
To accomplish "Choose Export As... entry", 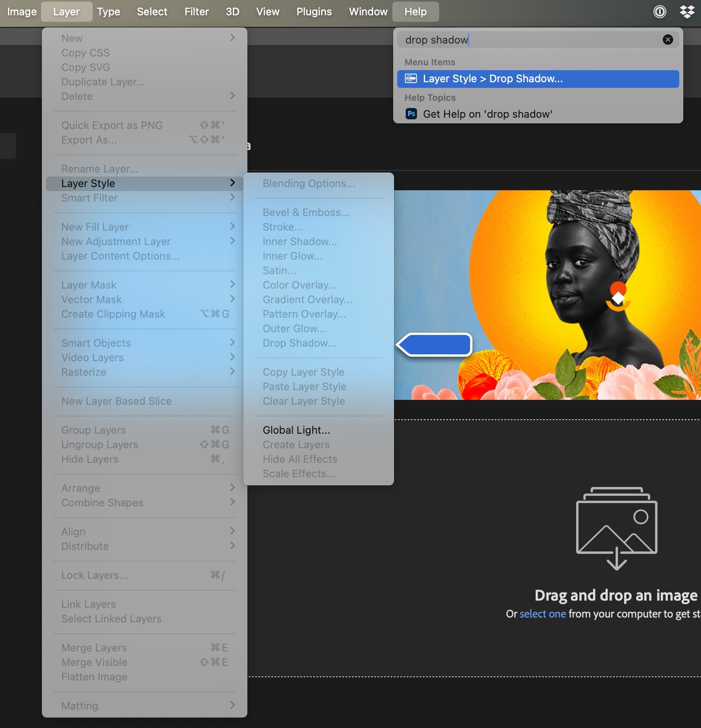I will (144, 140).
